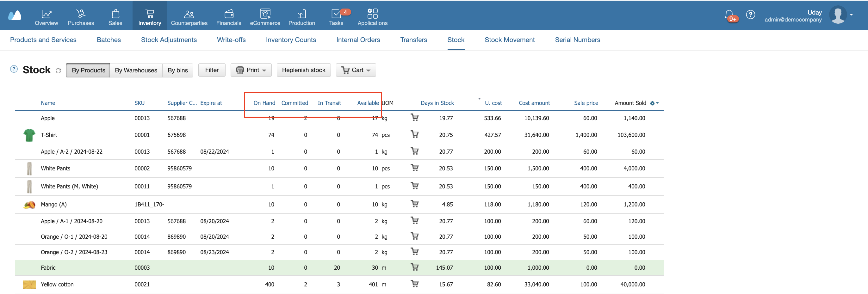Switch view to By Warehouses

pos(136,70)
